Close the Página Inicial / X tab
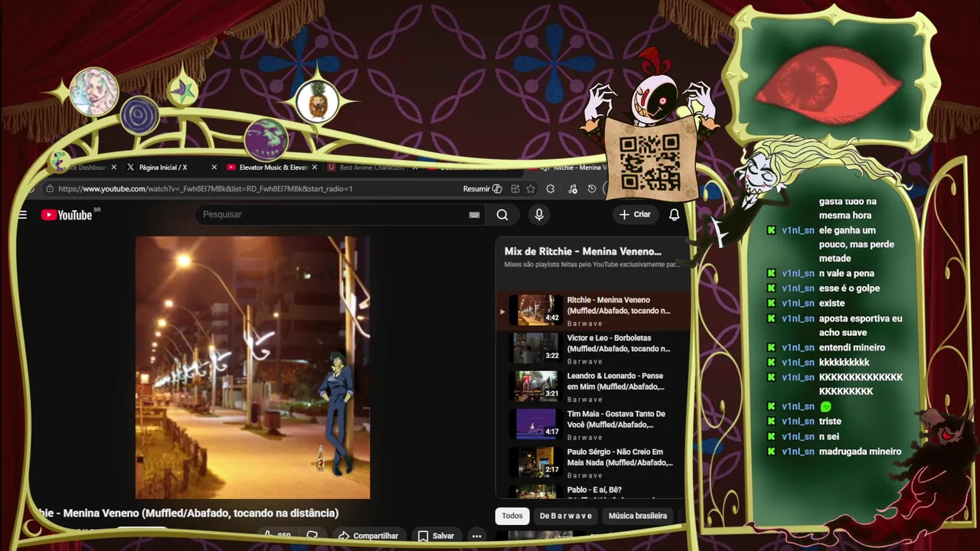 (214, 167)
